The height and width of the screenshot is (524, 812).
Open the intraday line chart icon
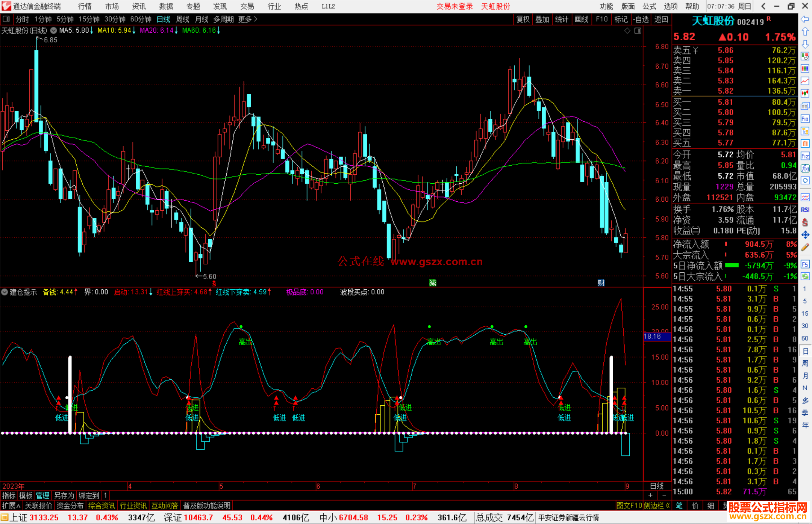click(805, 81)
